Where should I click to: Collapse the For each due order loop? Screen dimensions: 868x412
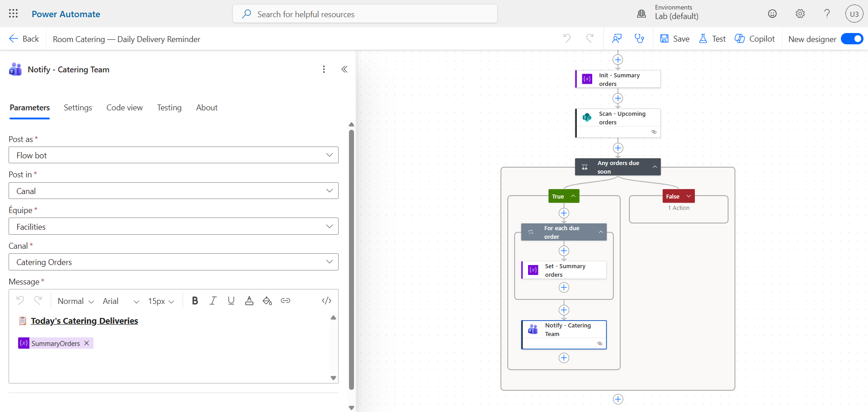pos(601,232)
